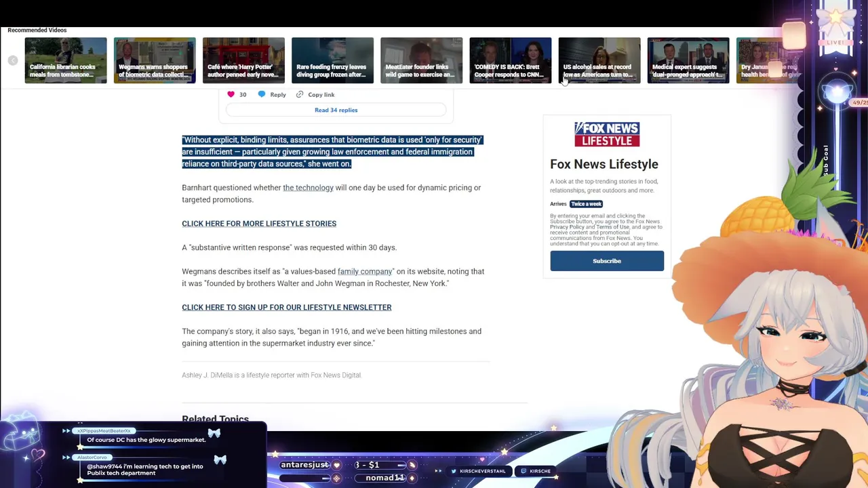The height and width of the screenshot is (488, 868).
Task: Open 'Rare feeding frenzy leaves' video
Action: [332, 60]
